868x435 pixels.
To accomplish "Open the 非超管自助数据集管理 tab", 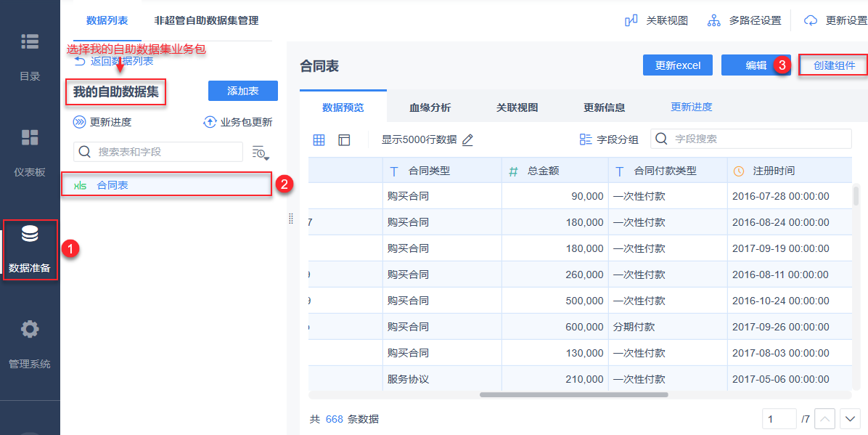I will click(206, 20).
